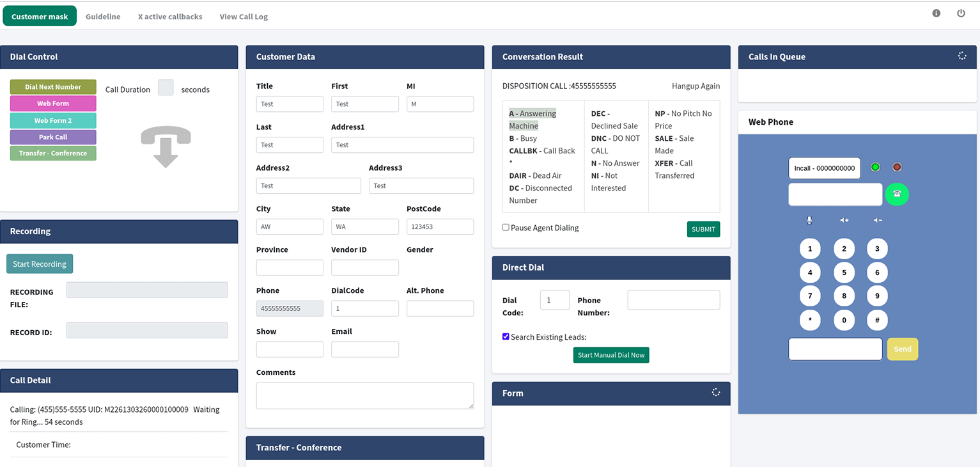Dial keypad digit 2
The width and height of the screenshot is (980, 467).
point(844,249)
